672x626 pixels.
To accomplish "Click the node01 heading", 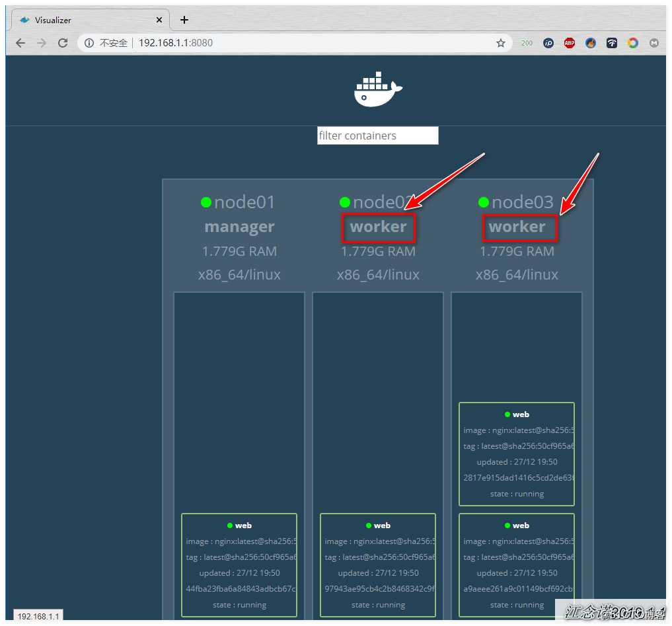I will pyautogui.click(x=244, y=202).
